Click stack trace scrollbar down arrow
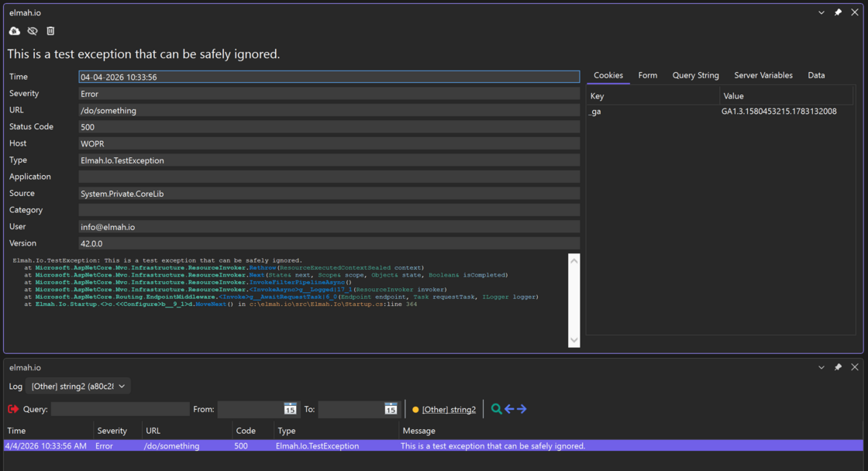The height and width of the screenshot is (471, 868). tap(574, 340)
